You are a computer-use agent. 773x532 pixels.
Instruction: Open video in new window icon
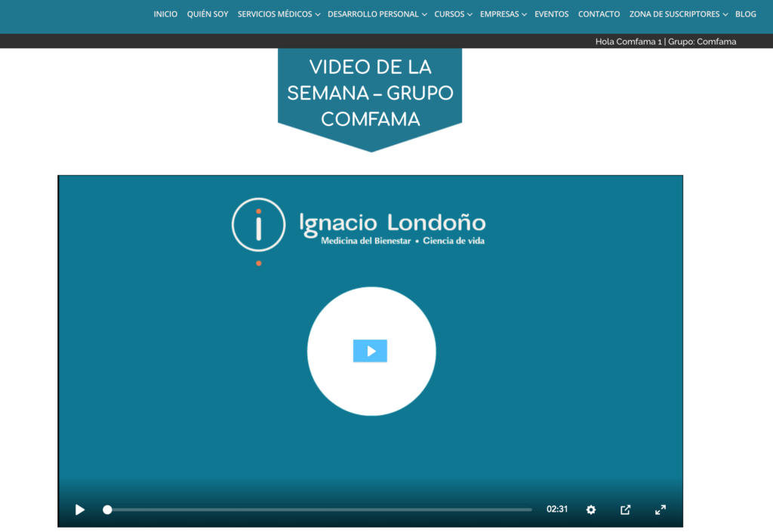(x=625, y=510)
